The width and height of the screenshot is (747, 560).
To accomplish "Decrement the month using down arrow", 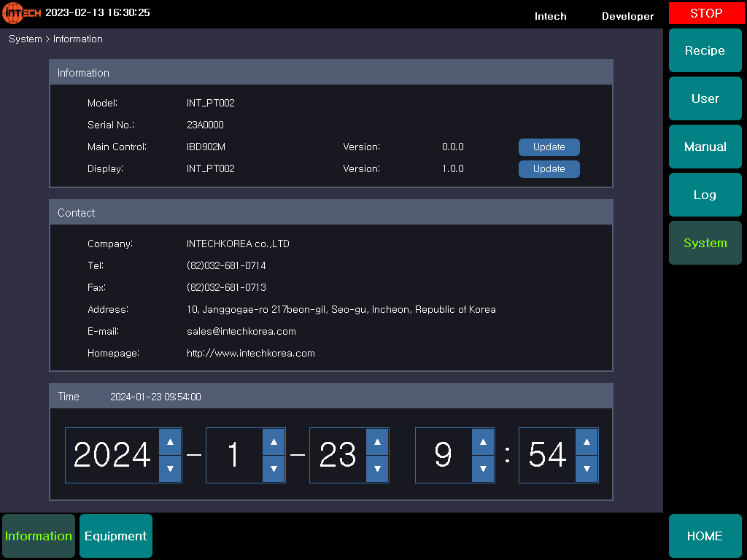I will pyautogui.click(x=274, y=468).
